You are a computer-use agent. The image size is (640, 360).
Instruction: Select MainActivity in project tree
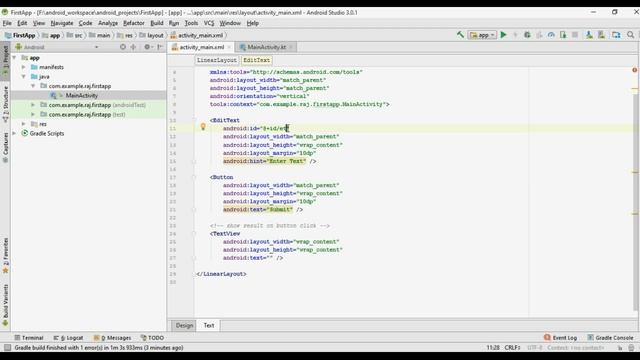click(x=82, y=96)
